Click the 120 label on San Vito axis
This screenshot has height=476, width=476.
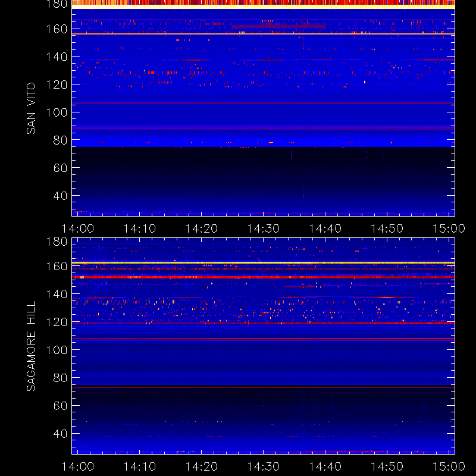pyautogui.click(x=57, y=84)
